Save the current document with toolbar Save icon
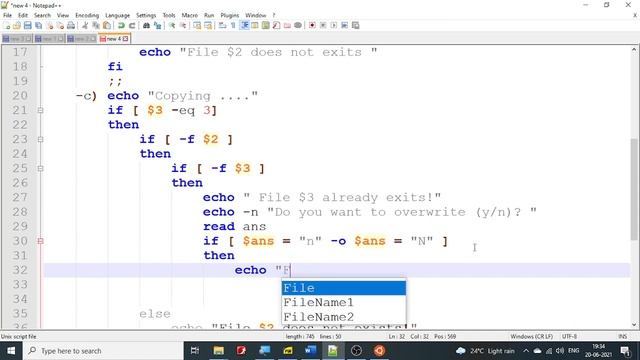 coord(27,25)
